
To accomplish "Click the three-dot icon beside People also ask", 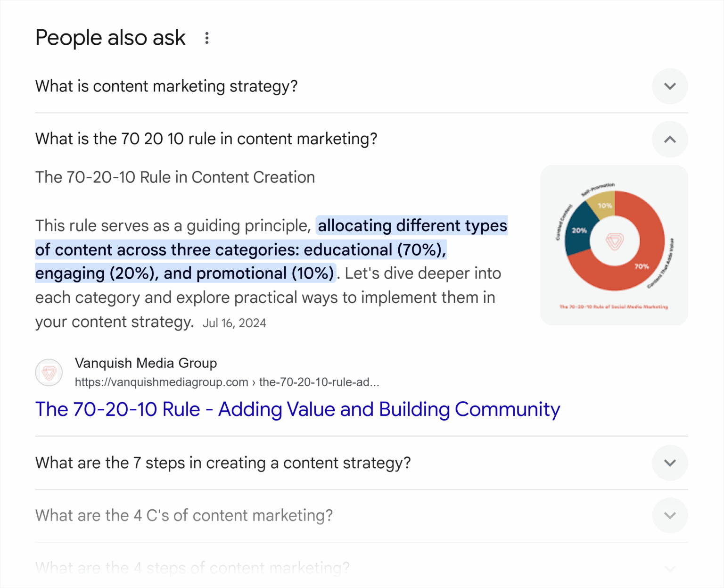I will [x=206, y=38].
